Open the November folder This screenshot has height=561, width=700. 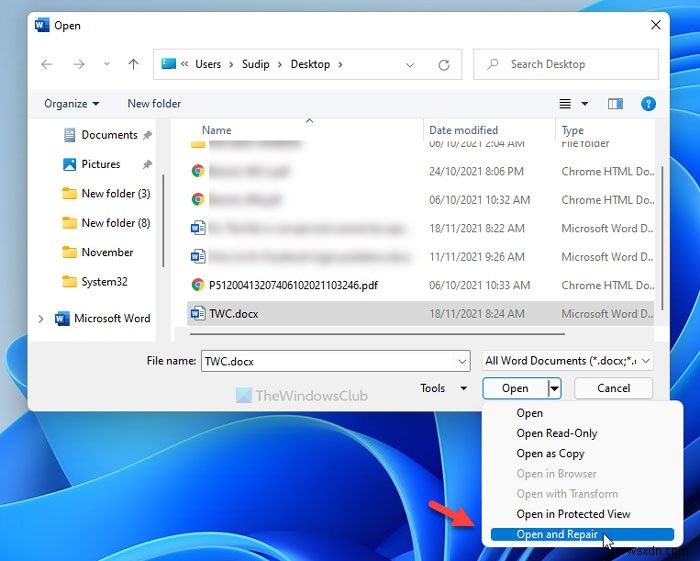[x=107, y=252]
